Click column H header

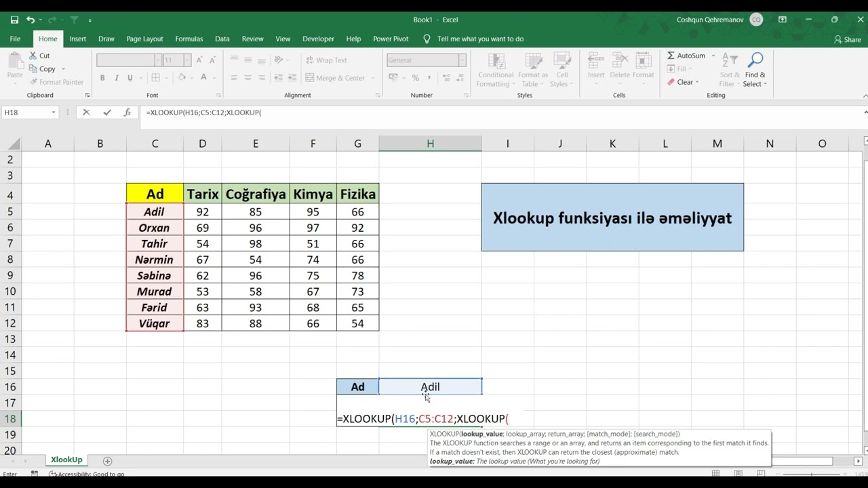[430, 144]
